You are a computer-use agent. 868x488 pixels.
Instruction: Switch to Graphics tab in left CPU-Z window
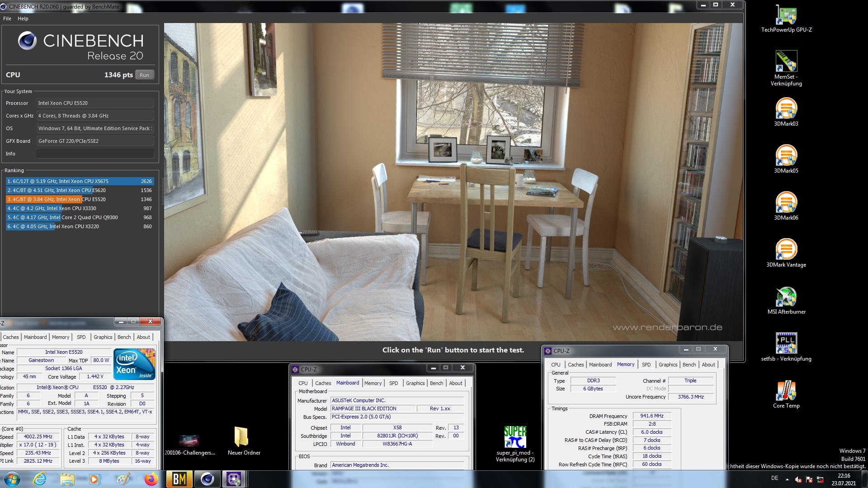(x=103, y=337)
